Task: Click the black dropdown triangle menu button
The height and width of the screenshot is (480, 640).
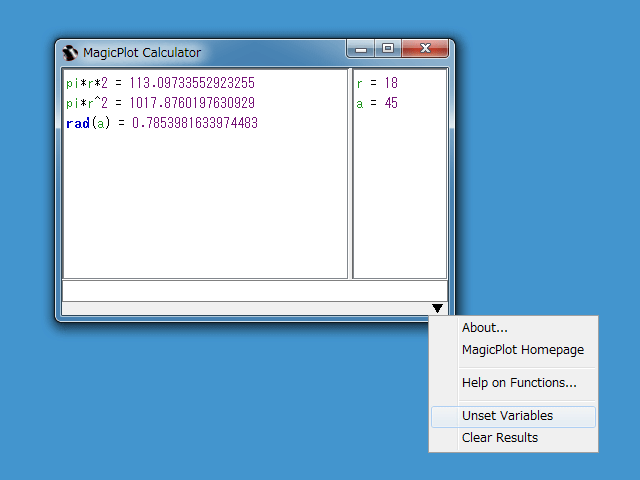Action: (437, 309)
